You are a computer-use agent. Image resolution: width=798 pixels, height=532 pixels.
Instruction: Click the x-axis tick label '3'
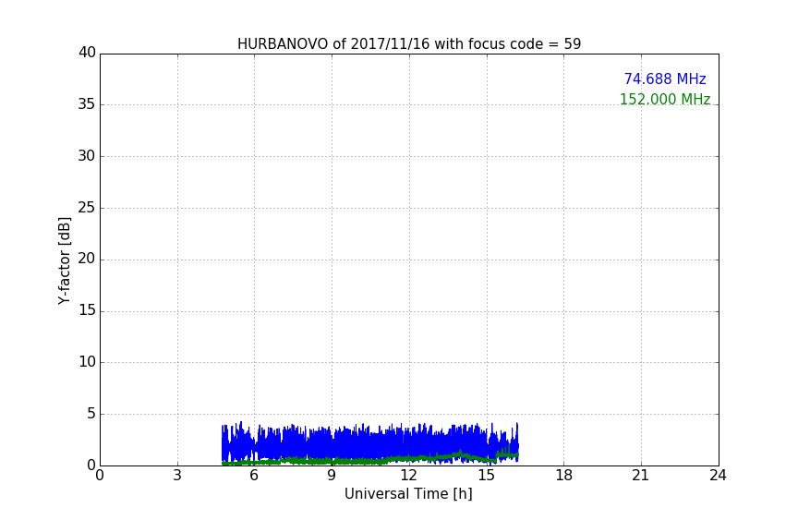[x=177, y=476]
